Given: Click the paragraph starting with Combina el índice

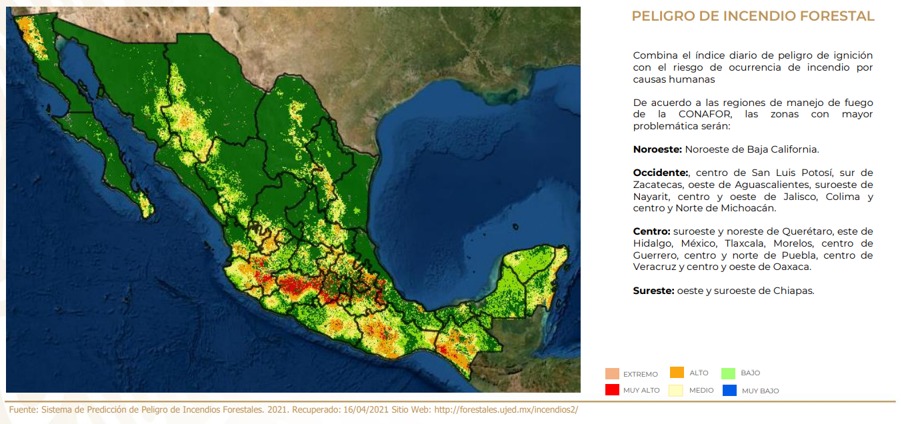Looking at the screenshot, I should (752, 66).
